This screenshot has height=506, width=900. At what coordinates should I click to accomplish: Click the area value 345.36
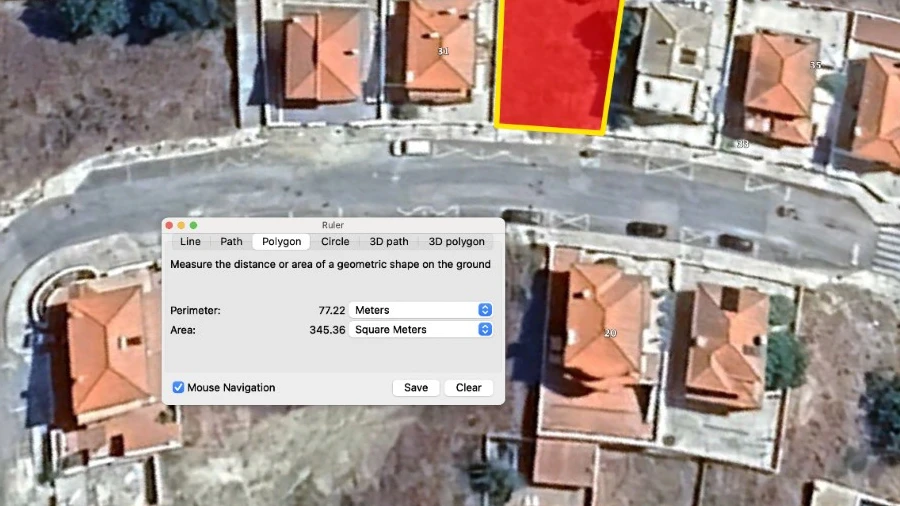327,330
